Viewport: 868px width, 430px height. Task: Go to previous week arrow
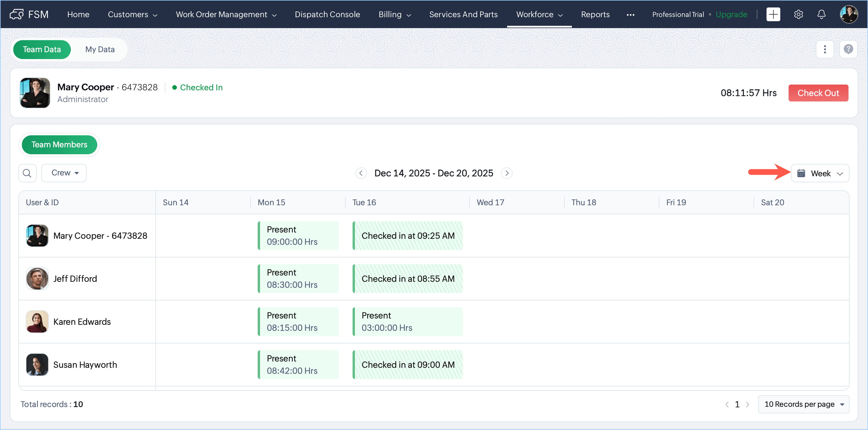coord(361,173)
